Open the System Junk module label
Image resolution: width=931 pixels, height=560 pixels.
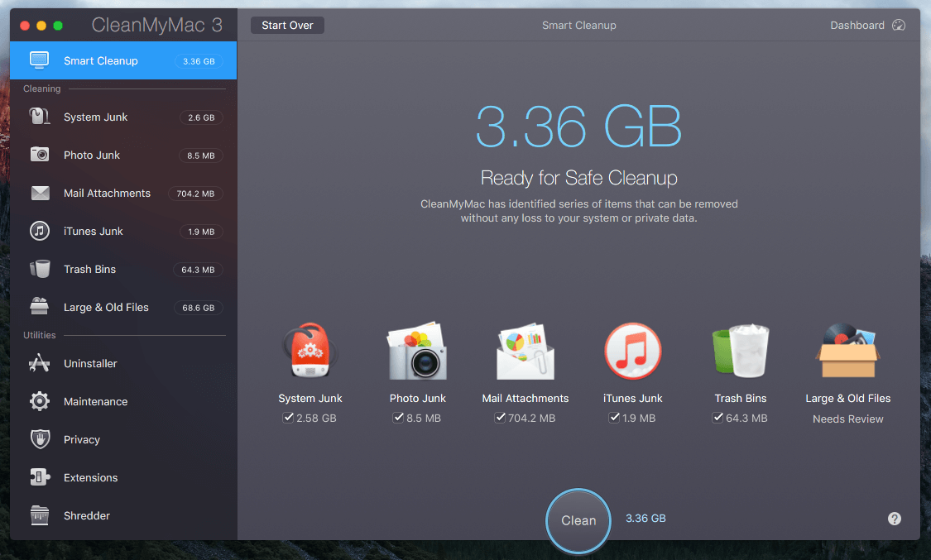click(x=96, y=117)
